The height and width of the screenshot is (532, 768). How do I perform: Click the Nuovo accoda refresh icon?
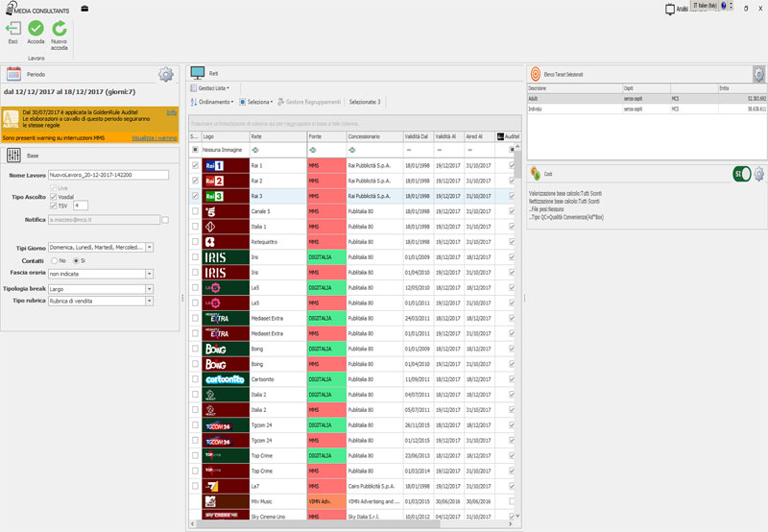click(60, 29)
